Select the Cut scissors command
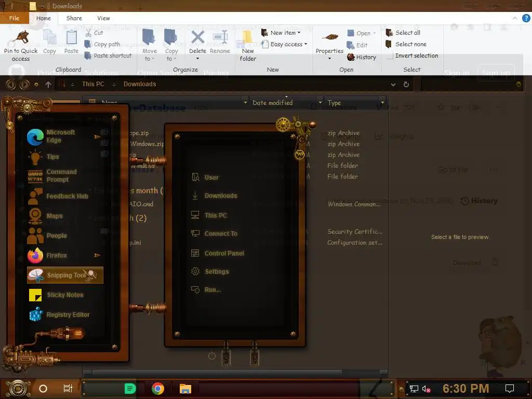 94,33
